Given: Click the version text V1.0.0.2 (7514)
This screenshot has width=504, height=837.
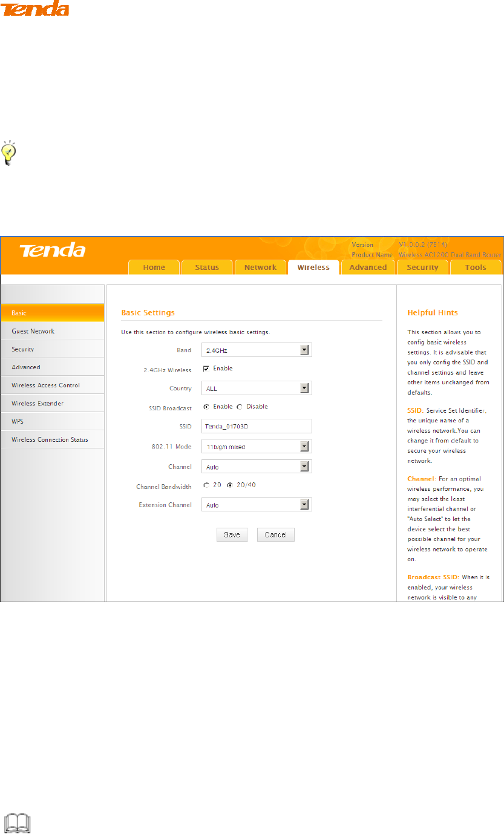Looking at the screenshot, I should click(x=424, y=245).
